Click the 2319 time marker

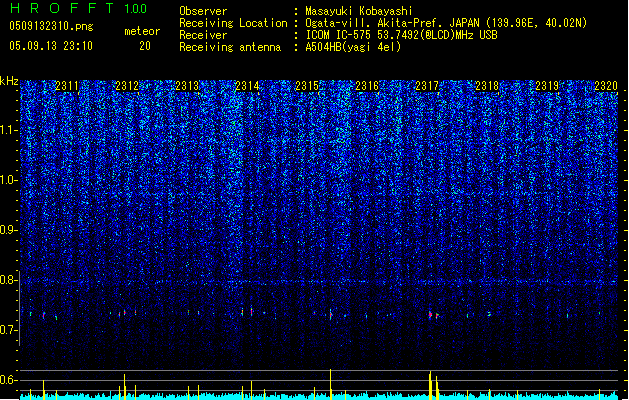point(547,86)
